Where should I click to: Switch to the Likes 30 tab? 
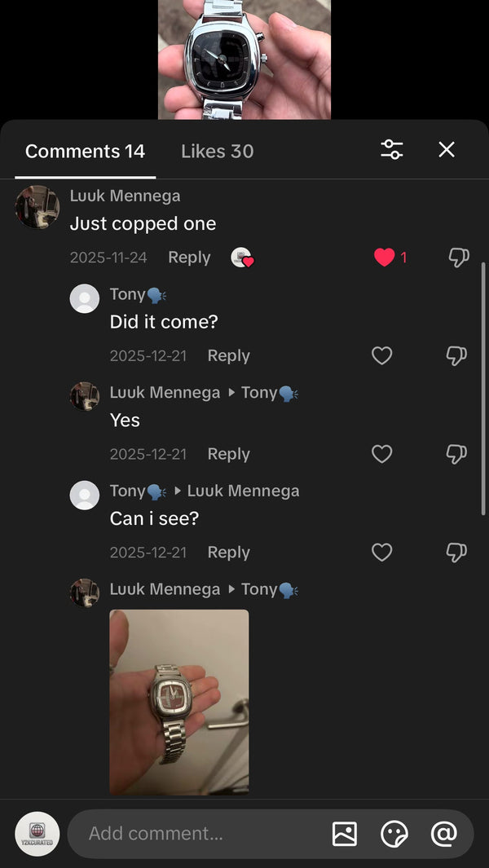coord(217,152)
